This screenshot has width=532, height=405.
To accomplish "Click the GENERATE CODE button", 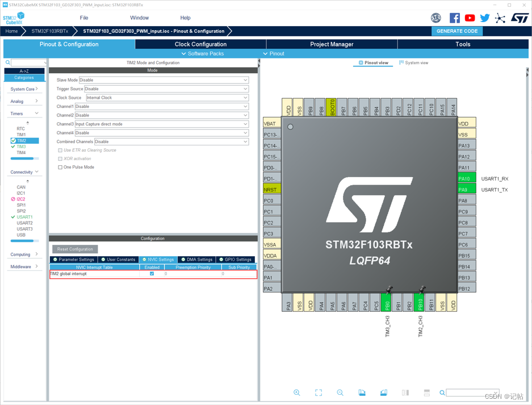I will [456, 31].
